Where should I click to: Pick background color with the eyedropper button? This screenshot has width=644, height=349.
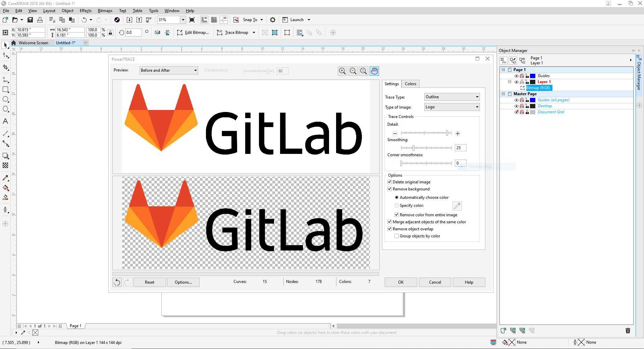point(457,206)
